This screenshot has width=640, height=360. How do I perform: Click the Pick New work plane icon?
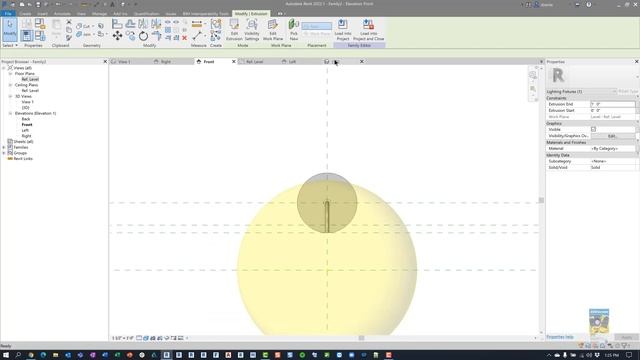[293, 29]
